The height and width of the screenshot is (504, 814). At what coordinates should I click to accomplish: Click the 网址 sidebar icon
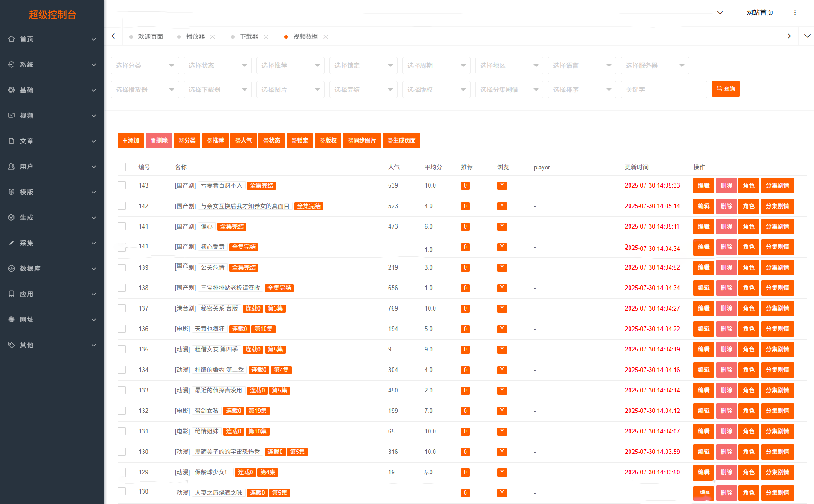coord(11,320)
